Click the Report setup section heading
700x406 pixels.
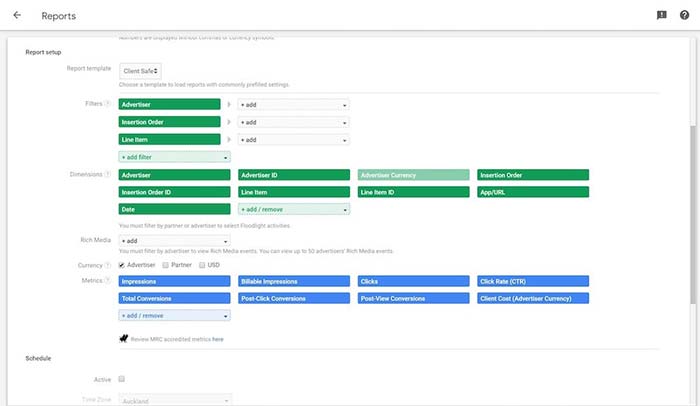[x=43, y=52]
